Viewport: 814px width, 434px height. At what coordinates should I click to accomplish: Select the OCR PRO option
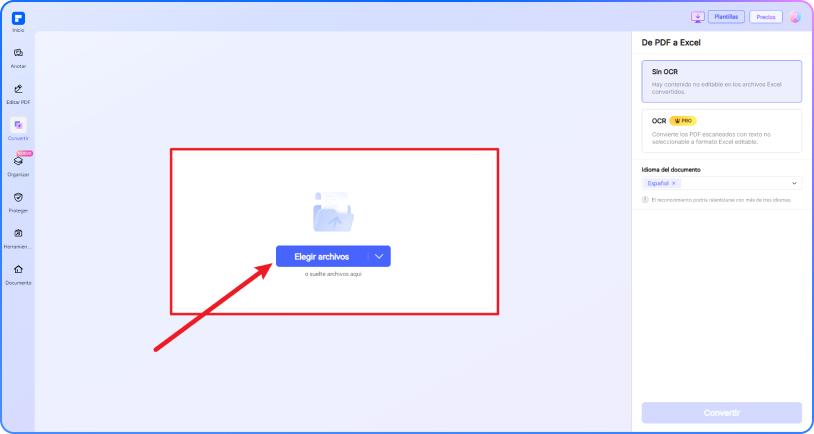click(x=722, y=131)
